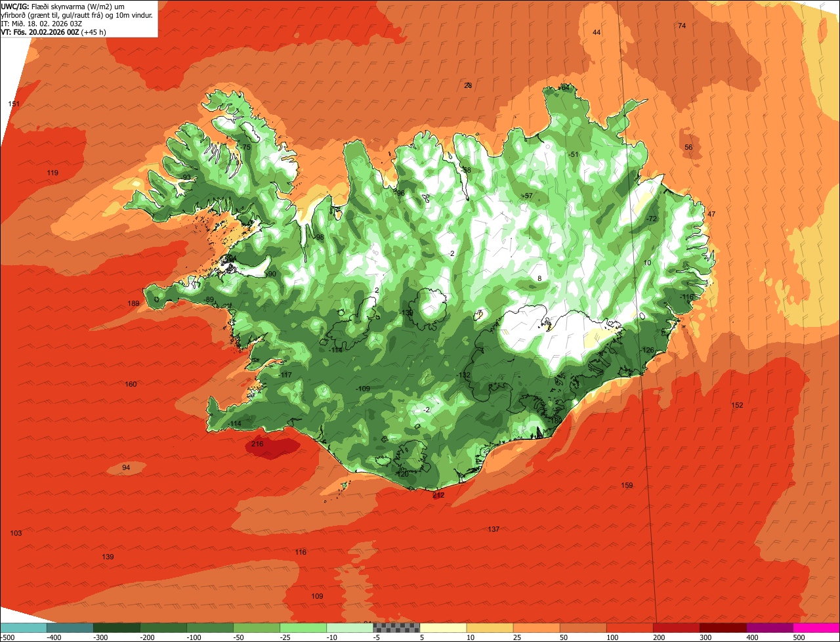Click the legend swatch for 100 to 200
Screen dimensions: 840x642
point(629,628)
